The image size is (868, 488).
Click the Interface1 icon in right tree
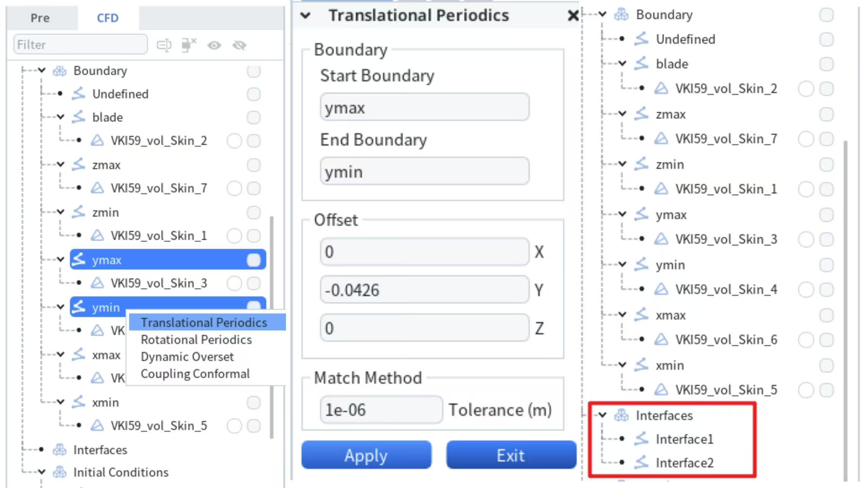click(x=641, y=439)
